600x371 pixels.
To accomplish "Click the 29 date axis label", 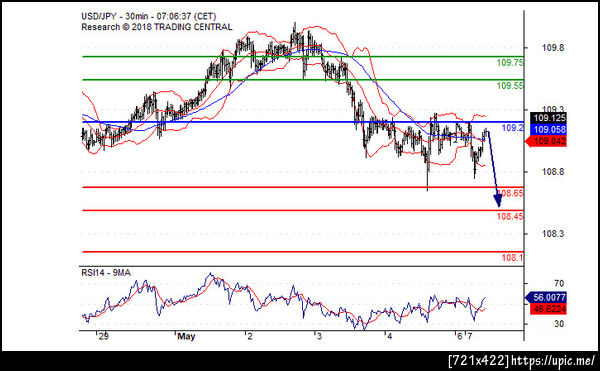I will 103,337.
